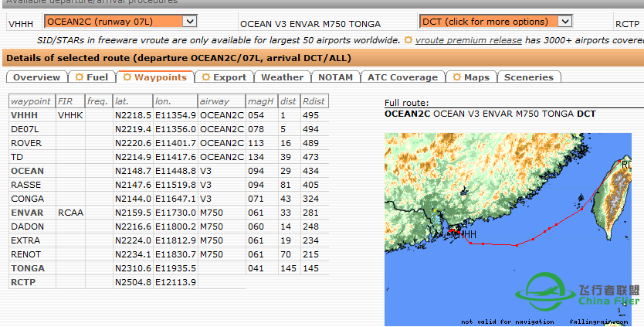Select the ROVER waypoint row
644x327 pixels.
click(x=169, y=143)
